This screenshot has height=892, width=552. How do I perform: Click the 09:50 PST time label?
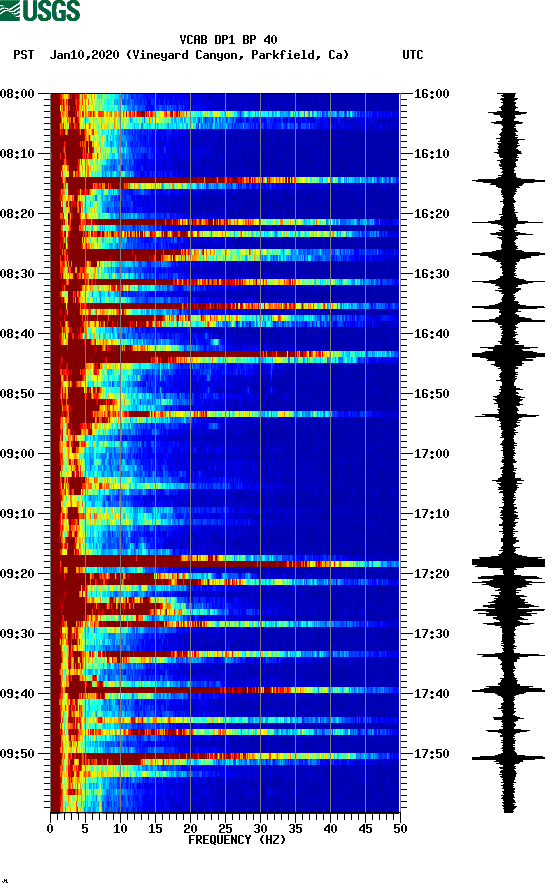coord(17,754)
